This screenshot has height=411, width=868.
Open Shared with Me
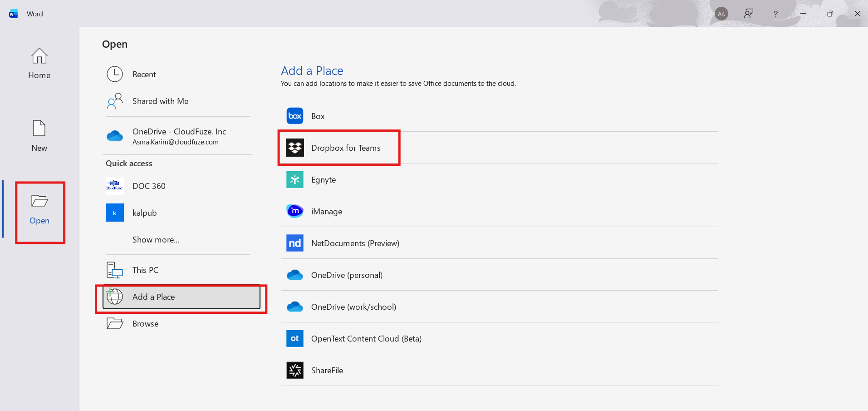point(160,101)
